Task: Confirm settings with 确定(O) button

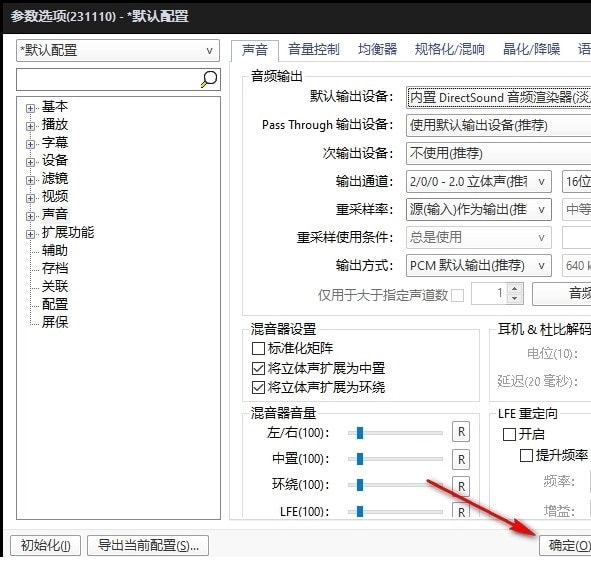Action: tap(565, 545)
